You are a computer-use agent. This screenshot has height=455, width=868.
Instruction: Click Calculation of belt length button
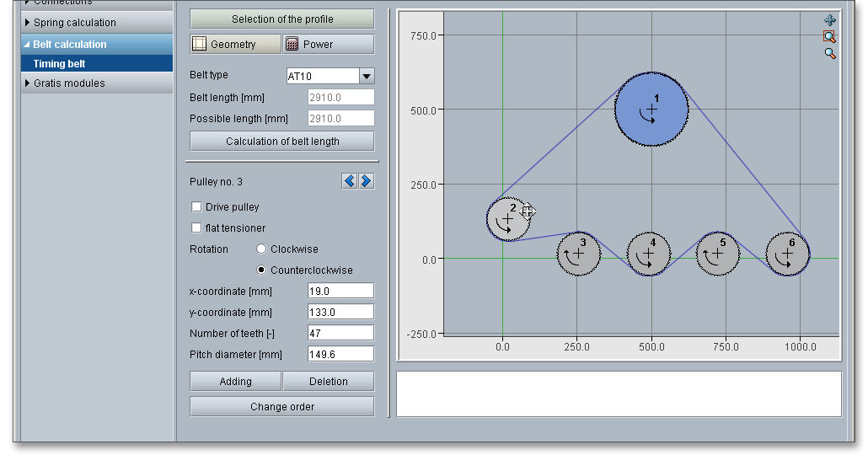click(x=282, y=142)
